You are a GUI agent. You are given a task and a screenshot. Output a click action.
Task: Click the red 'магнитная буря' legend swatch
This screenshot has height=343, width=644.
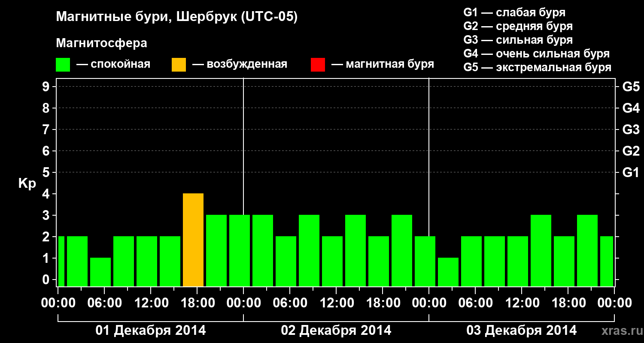pos(318,65)
